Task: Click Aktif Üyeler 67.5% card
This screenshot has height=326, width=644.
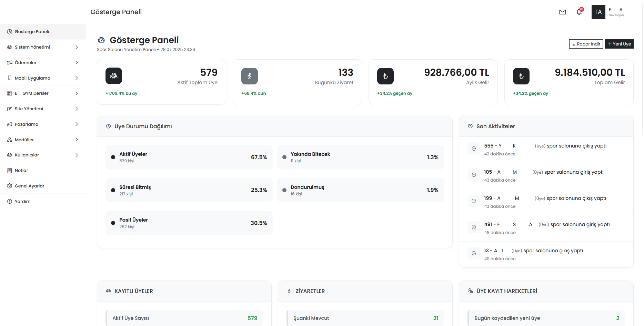Action: pyautogui.click(x=189, y=157)
